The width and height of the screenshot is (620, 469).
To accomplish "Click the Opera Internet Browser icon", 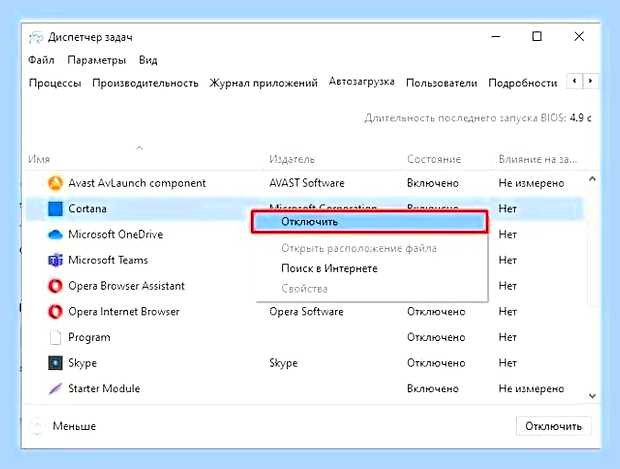I will (x=55, y=312).
